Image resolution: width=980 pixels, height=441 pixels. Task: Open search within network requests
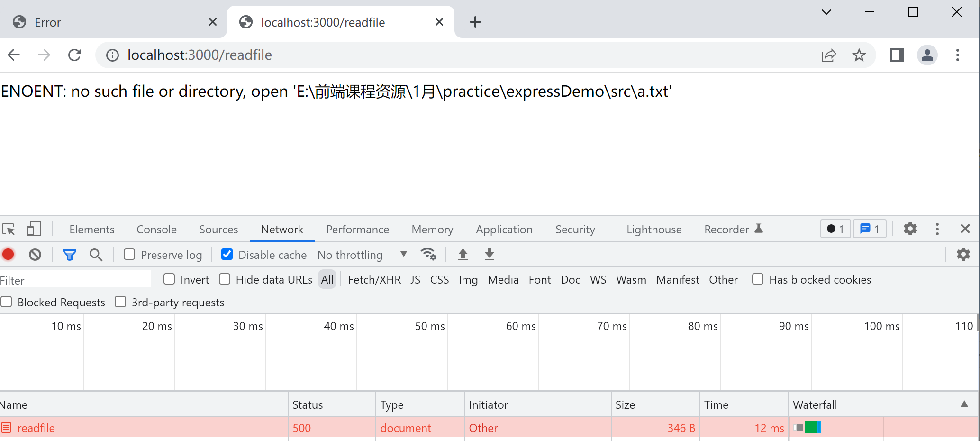click(96, 255)
